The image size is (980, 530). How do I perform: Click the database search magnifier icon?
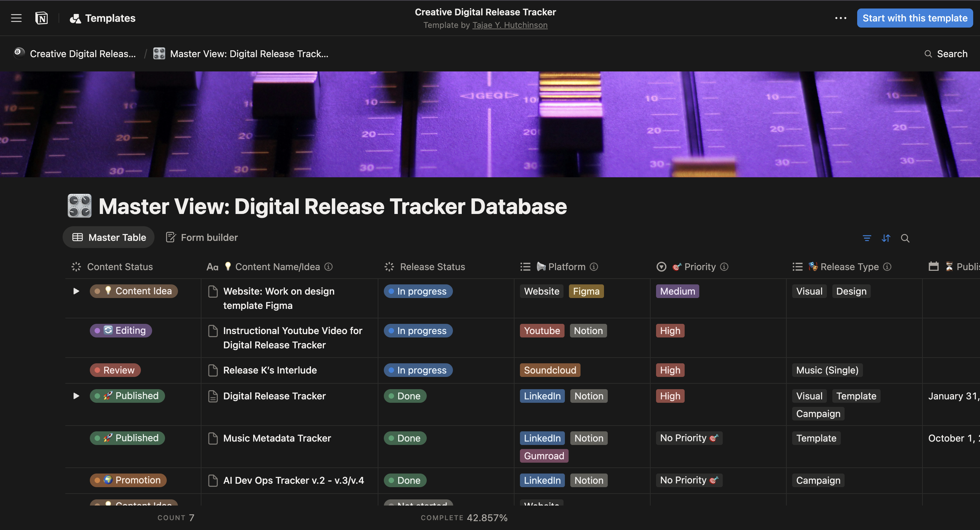[905, 238]
